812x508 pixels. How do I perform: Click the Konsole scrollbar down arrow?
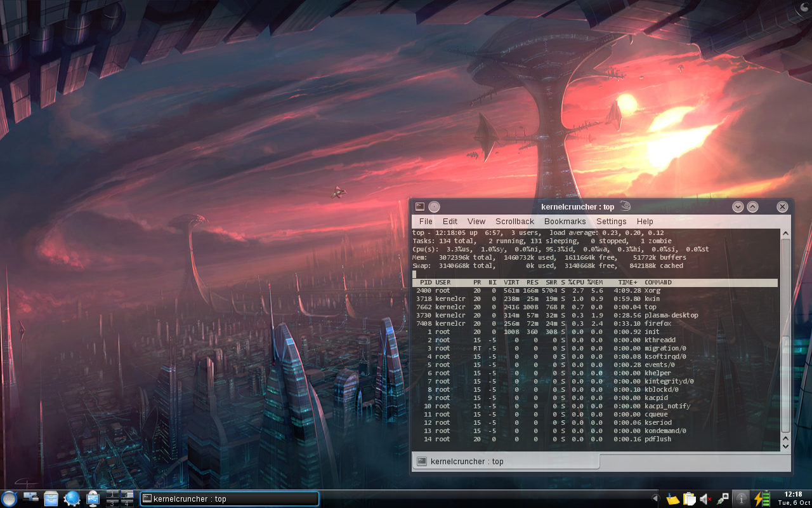(x=786, y=446)
